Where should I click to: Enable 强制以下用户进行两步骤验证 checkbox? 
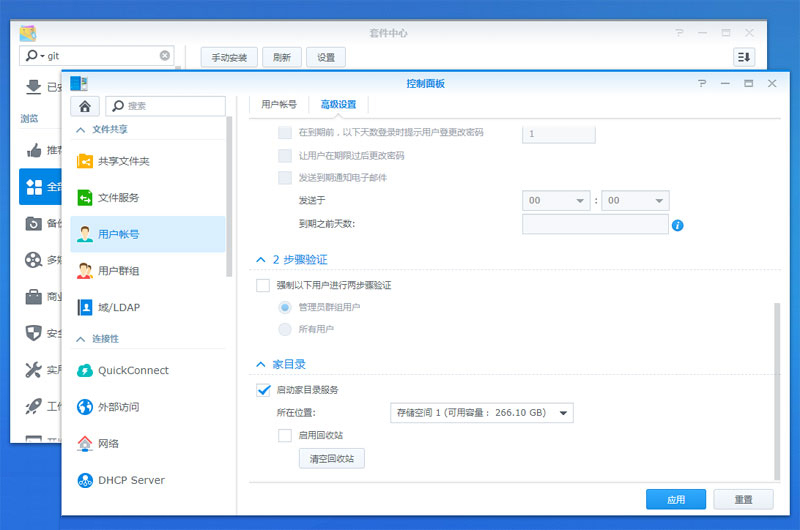point(263,286)
